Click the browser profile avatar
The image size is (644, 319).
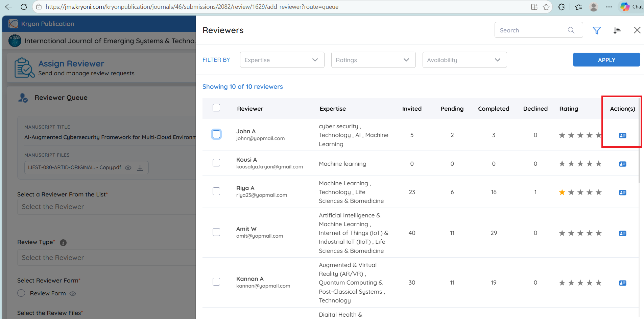click(x=594, y=7)
